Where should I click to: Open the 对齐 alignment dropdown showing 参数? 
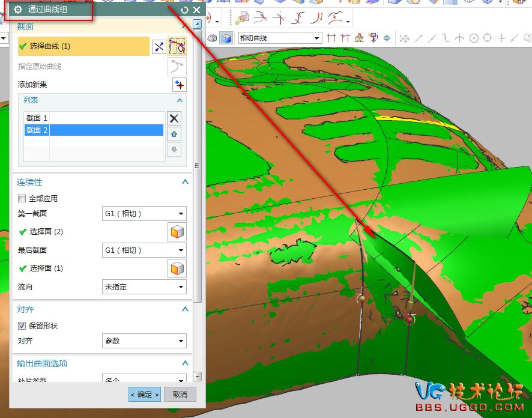pyautogui.click(x=144, y=341)
